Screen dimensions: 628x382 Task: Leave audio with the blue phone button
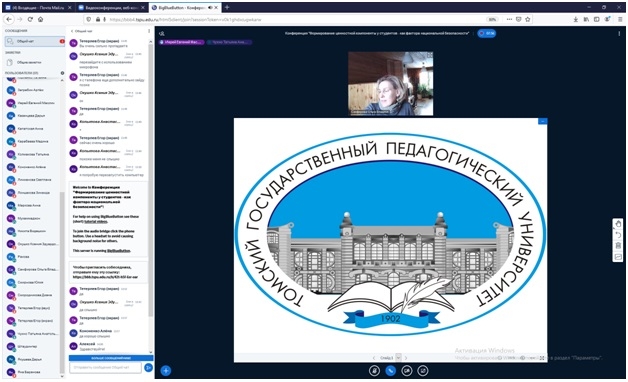[x=390, y=370]
